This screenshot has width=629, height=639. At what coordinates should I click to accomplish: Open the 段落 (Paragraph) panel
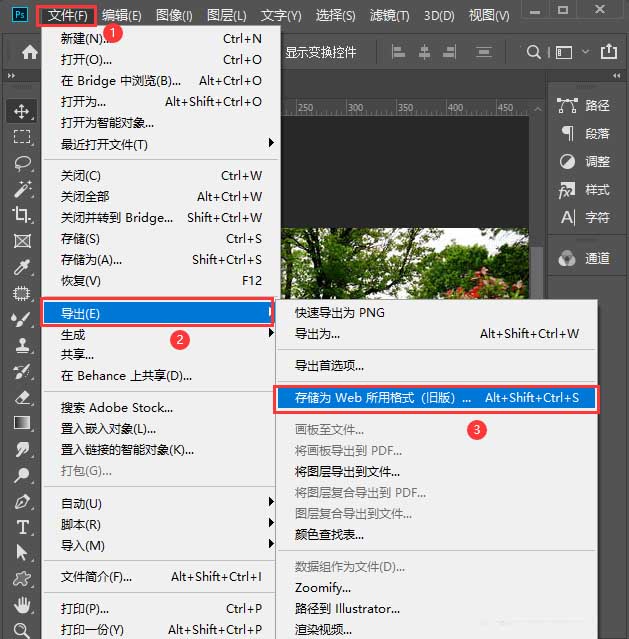point(584,134)
